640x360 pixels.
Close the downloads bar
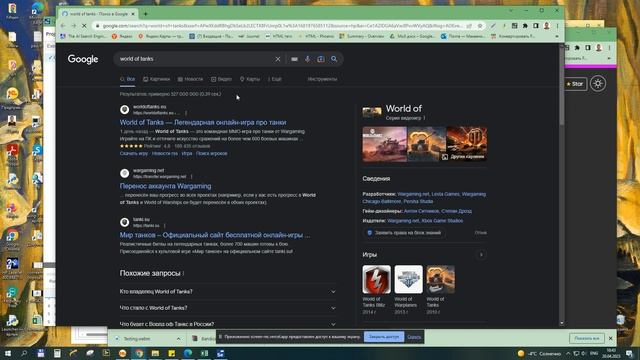[611, 338]
